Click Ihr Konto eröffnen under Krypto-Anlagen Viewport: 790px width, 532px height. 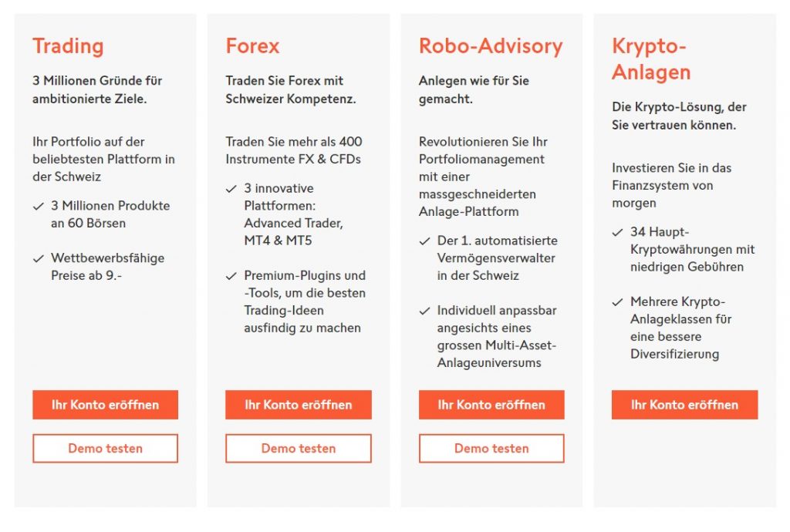coord(685,405)
